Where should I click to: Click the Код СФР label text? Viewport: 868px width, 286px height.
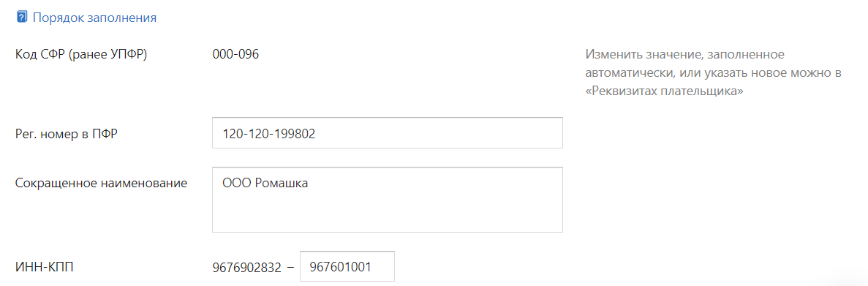[x=40, y=55]
